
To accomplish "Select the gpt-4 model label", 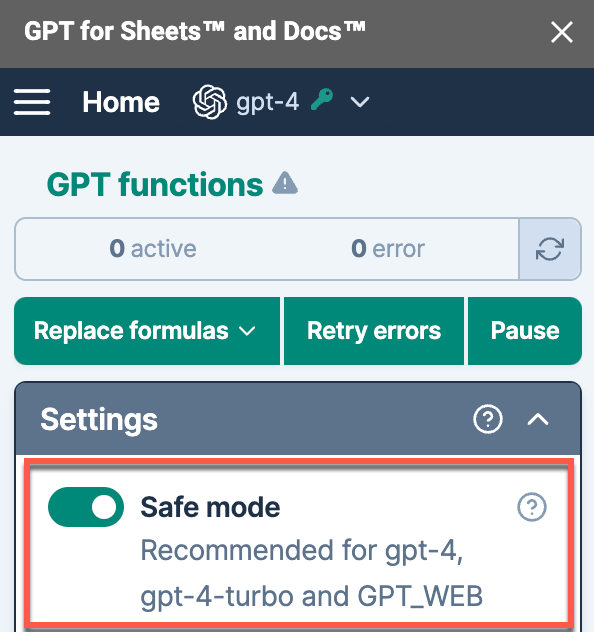I will [268, 102].
